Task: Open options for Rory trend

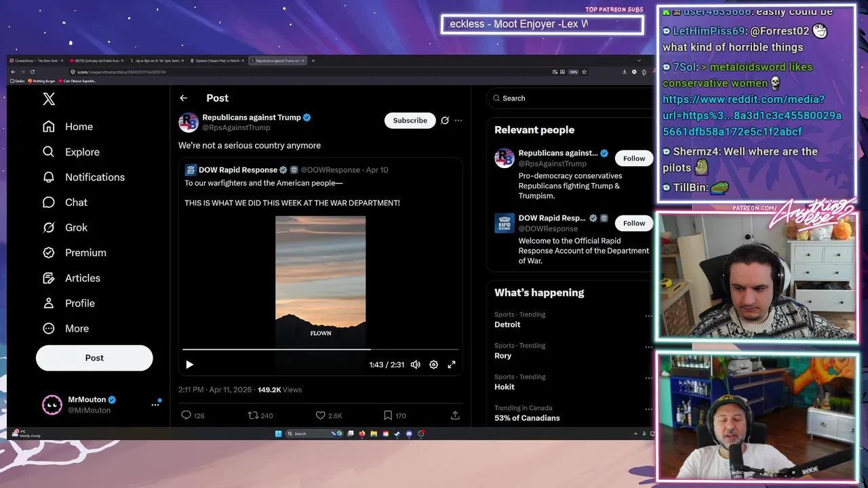Action: click(x=648, y=347)
